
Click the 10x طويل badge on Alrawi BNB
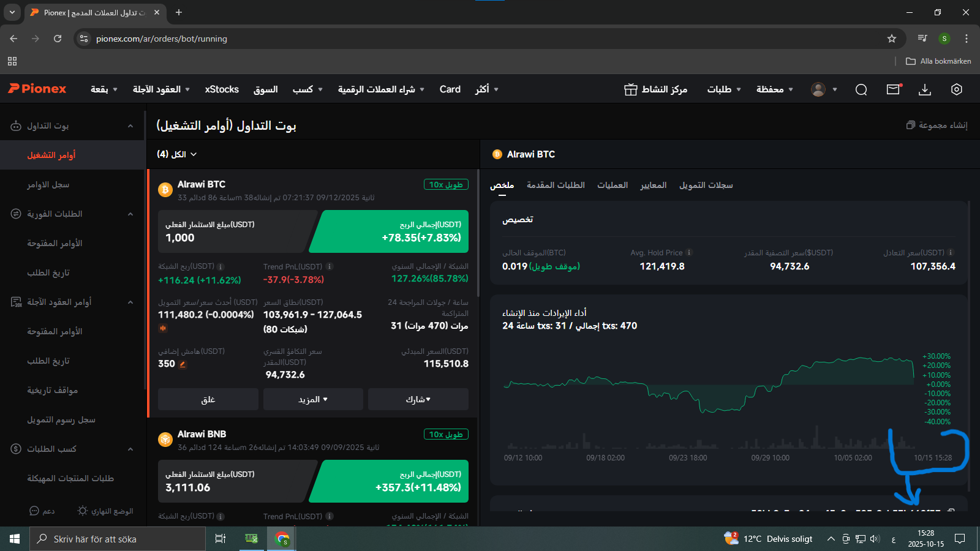[446, 434]
